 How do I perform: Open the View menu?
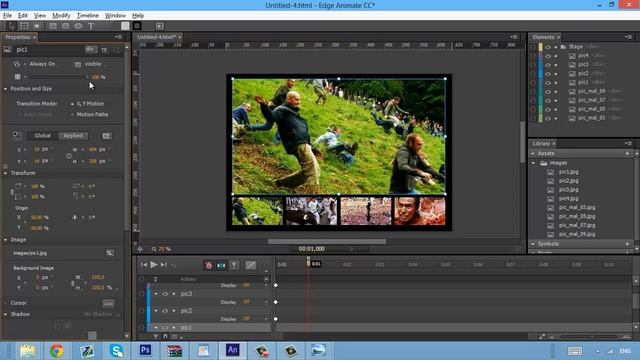pos(40,16)
